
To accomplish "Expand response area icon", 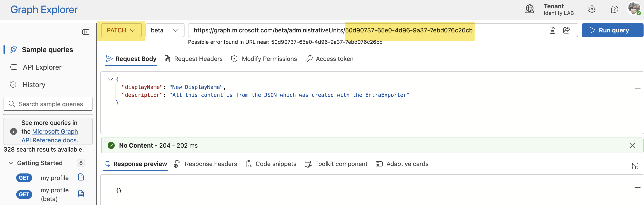I will pos(635,166).
